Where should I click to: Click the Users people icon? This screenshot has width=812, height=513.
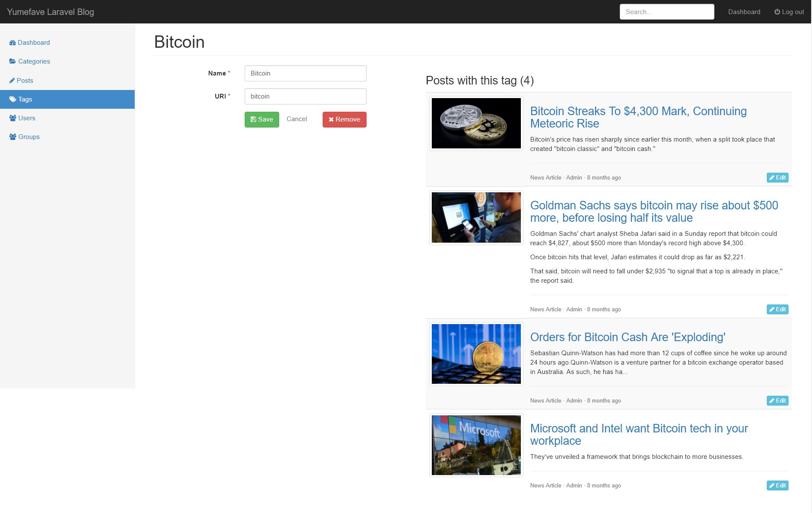13,118
